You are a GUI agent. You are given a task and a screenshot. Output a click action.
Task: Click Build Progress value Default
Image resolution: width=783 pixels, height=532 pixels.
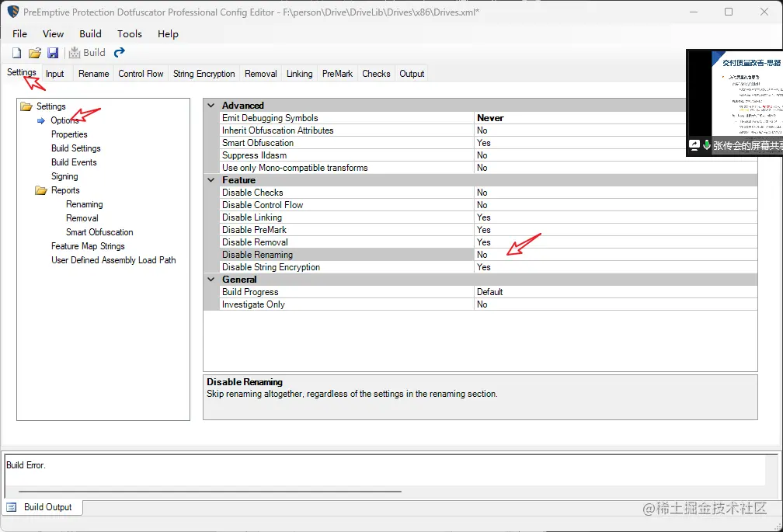615,292
